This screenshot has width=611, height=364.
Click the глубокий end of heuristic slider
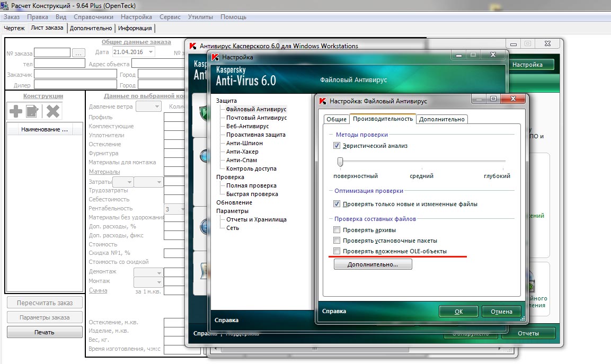[503, 161]
